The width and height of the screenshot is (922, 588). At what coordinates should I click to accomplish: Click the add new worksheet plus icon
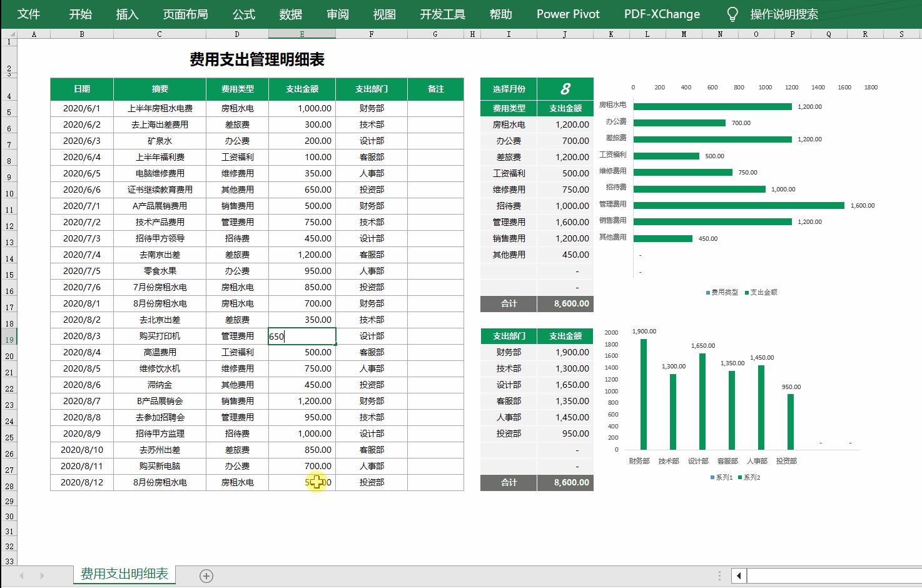coord(206,575)
